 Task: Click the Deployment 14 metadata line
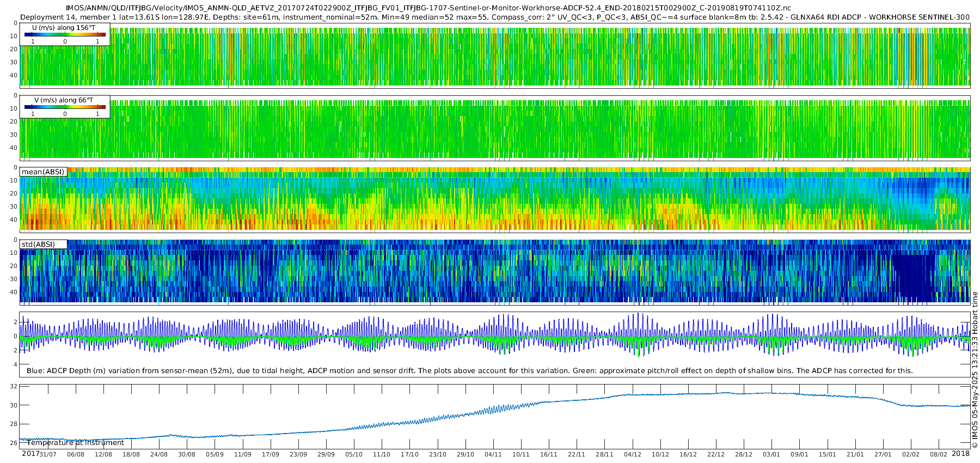point(495,17)
